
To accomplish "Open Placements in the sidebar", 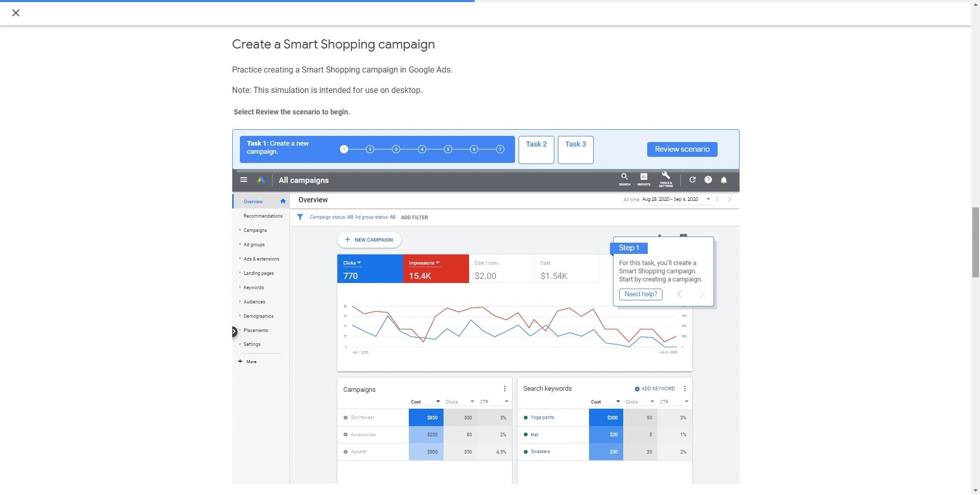I will tap(255, 331).
